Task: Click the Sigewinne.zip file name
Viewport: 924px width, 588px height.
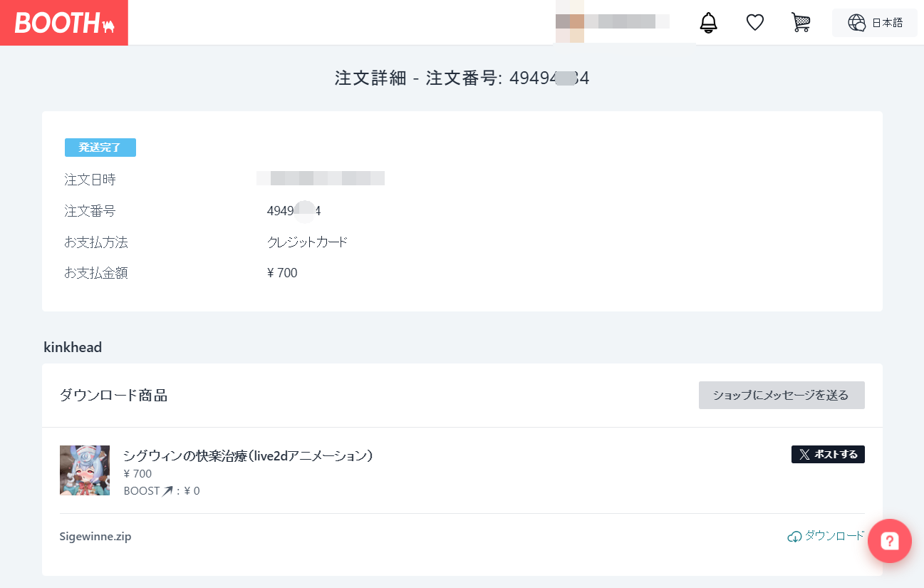Action: [95, 537]
